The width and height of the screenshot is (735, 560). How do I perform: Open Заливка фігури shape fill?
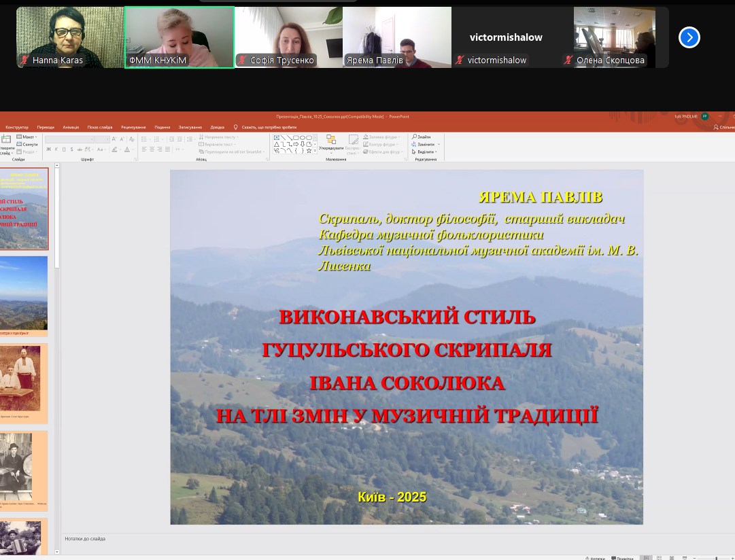coord(381,137)
